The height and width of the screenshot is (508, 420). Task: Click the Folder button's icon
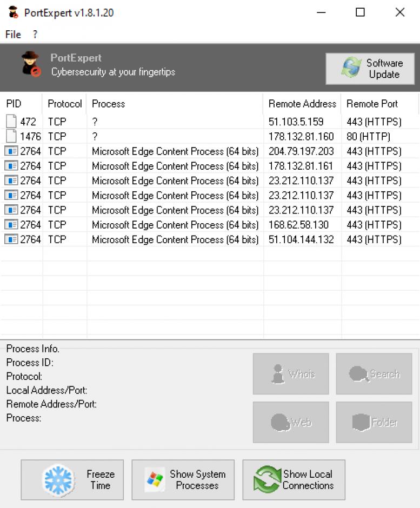pos(361,423)
